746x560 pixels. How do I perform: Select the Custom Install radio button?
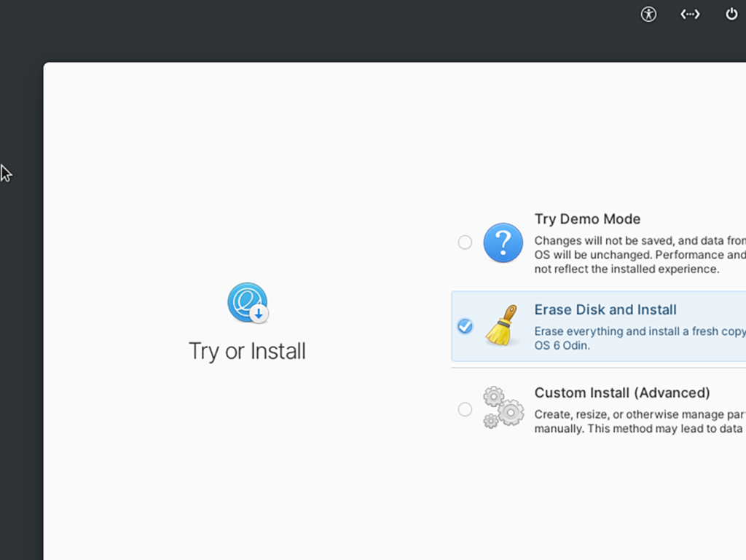click(465, 409)
